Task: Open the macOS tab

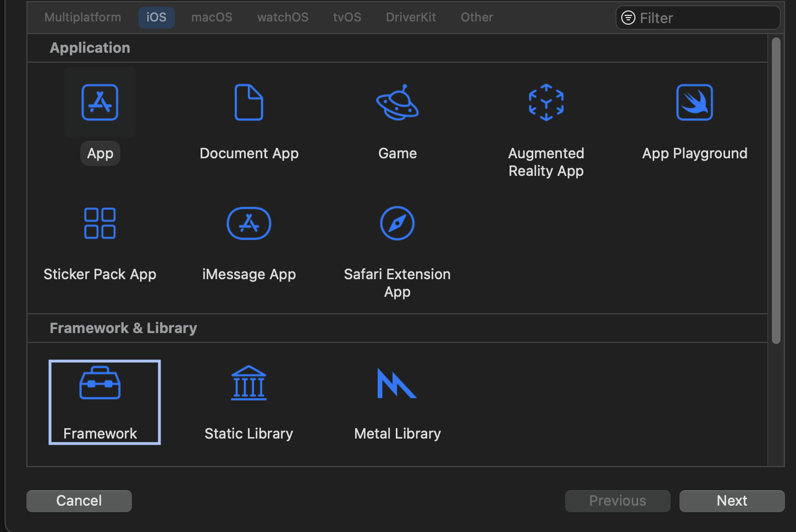Action: coord(212,18)
